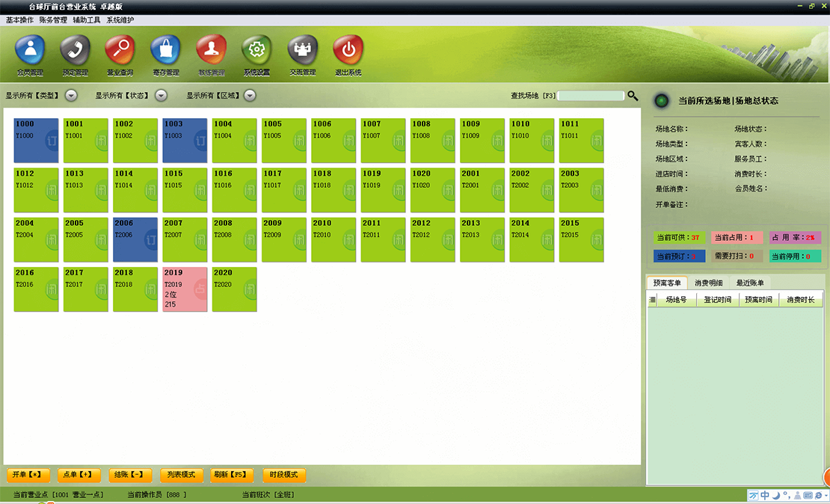
Task: Select idle table tile 2015
Action: coord(581,239)
